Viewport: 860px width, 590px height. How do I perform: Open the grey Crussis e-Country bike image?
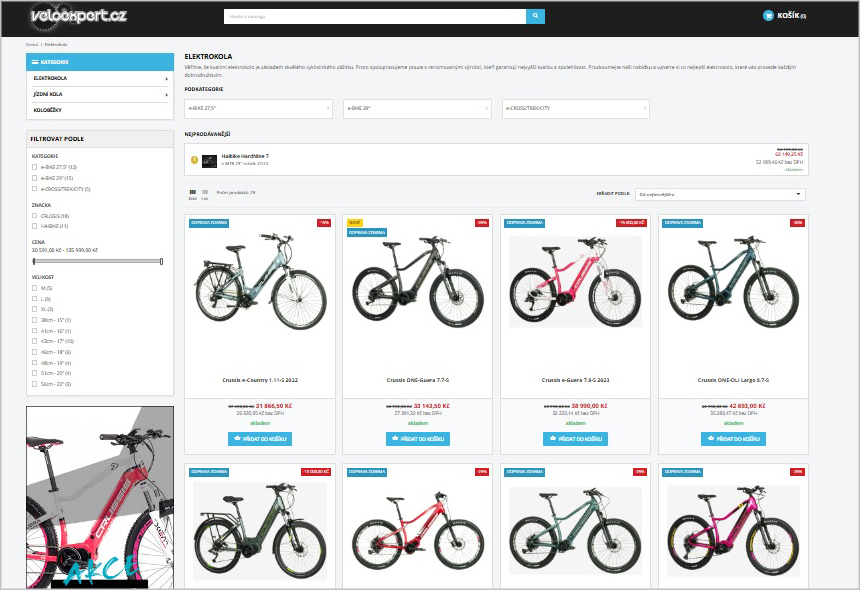(260, 281)
